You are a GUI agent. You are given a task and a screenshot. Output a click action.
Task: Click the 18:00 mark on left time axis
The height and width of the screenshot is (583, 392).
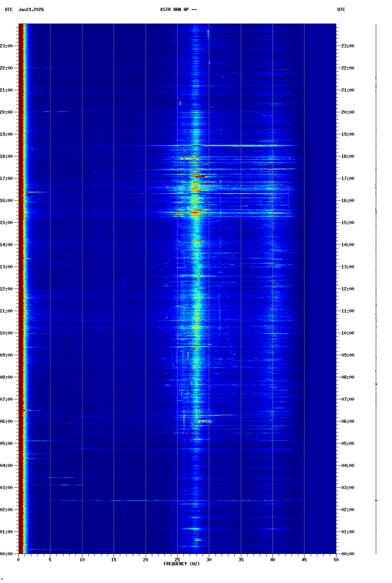(7, 156)
